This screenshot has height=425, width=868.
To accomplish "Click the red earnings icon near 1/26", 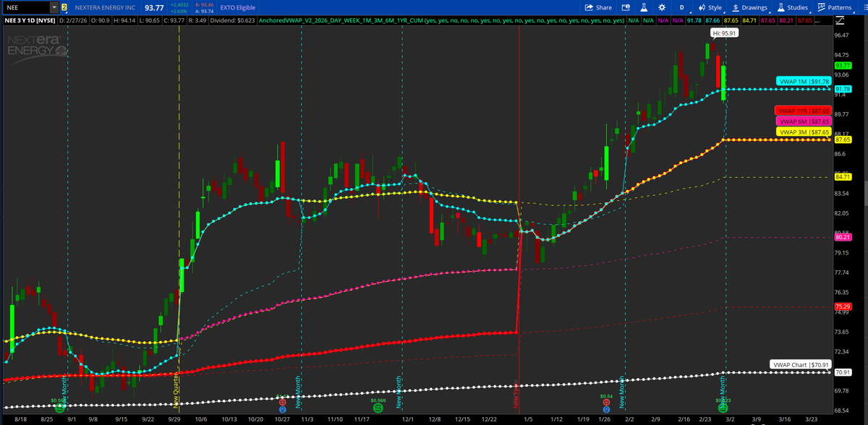I will point(605,401).
